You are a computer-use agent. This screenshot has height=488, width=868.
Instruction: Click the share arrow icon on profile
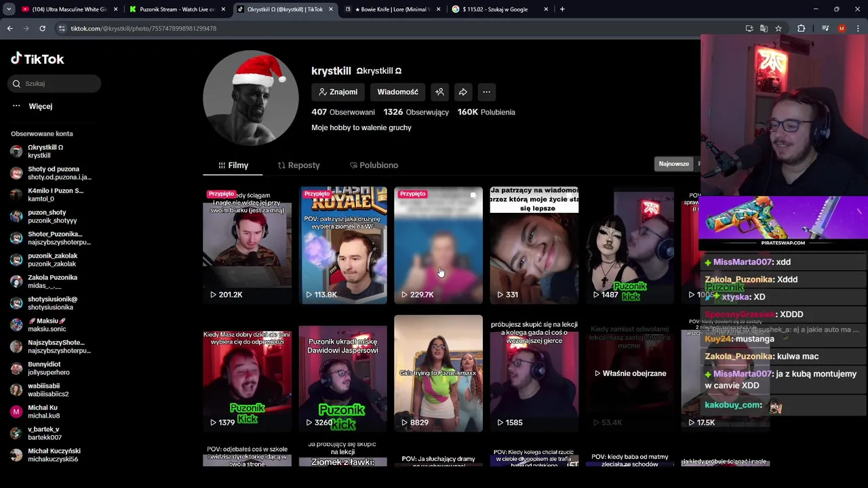tap(463, 92)
